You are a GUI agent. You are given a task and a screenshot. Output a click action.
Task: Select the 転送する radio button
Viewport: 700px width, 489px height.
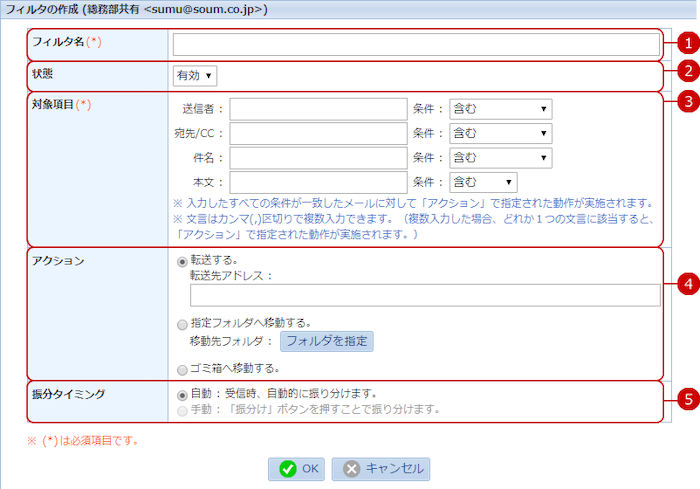coord(181,261)
